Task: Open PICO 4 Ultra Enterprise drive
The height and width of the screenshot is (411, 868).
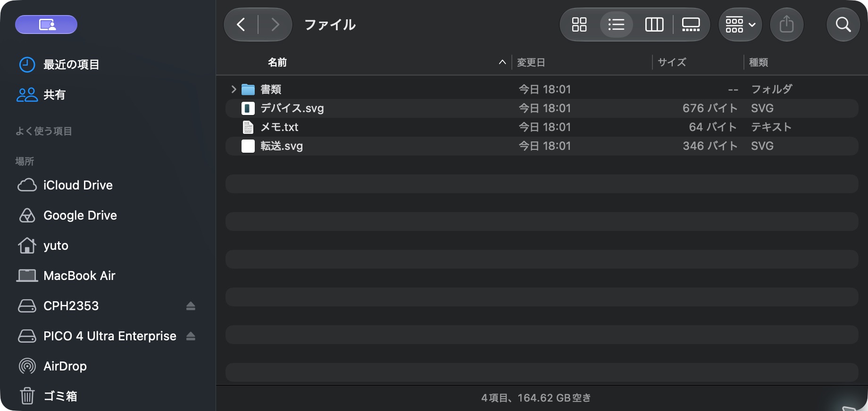Action: click(97, 336)
